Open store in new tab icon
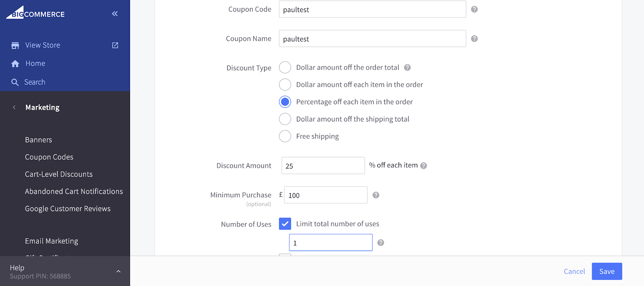 [x=115, y=45]
